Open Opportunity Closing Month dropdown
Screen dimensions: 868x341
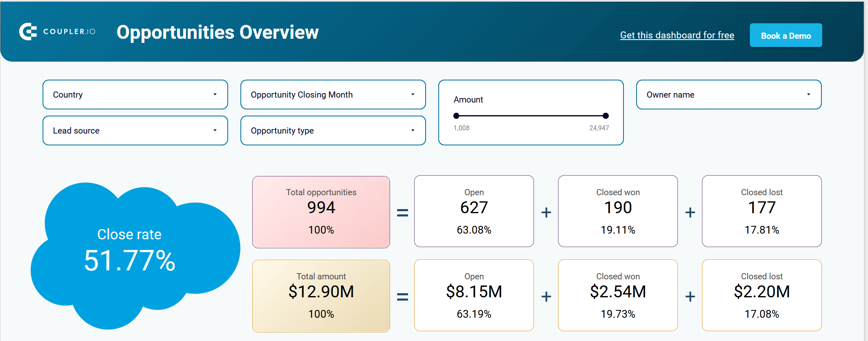[333, 95]
